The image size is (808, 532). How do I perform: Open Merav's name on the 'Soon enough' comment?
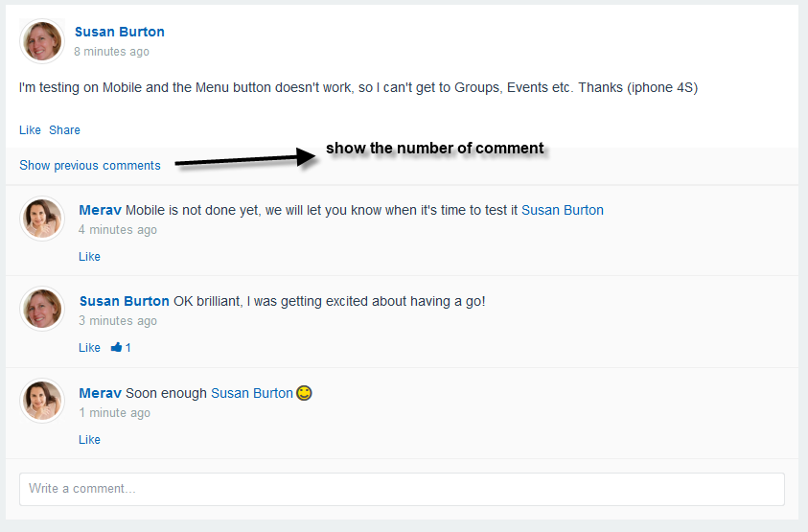pos(100,393)
